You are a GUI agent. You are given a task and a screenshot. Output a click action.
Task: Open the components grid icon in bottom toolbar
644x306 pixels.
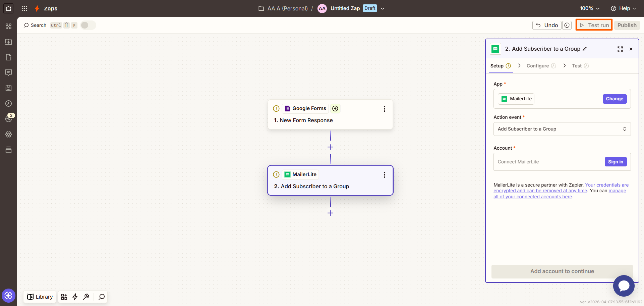click(64, 297)
